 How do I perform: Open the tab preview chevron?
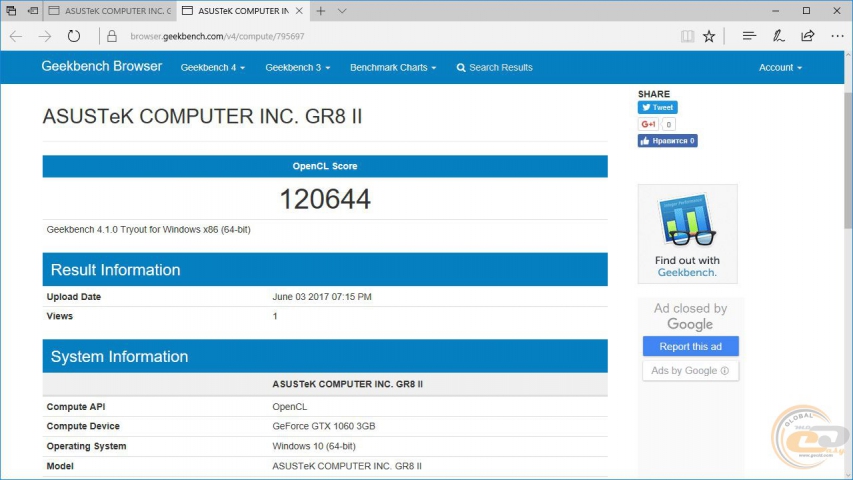(x=342, y=11)
